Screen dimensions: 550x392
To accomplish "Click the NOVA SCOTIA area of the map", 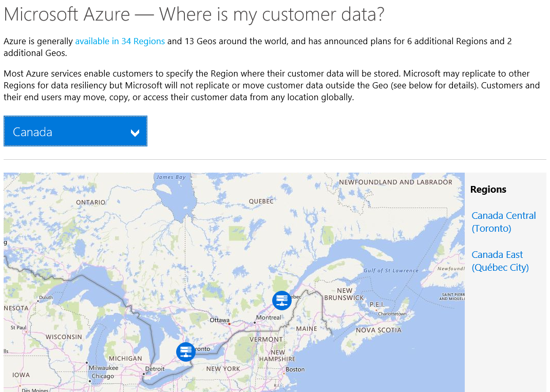I will 378,330.
